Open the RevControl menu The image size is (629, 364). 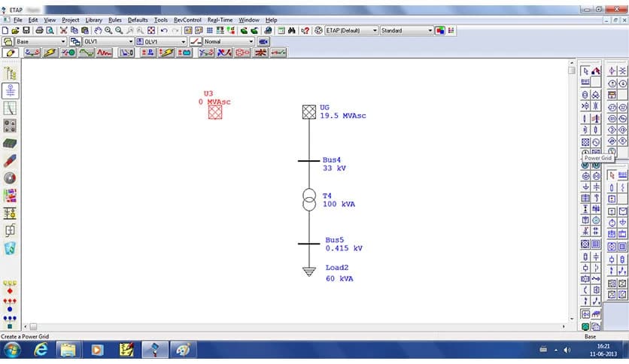(187, 20)
